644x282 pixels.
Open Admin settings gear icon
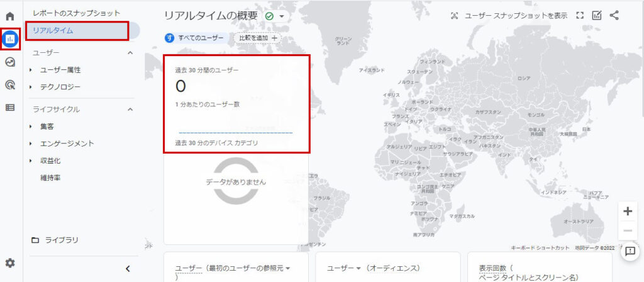pos(10,263)
